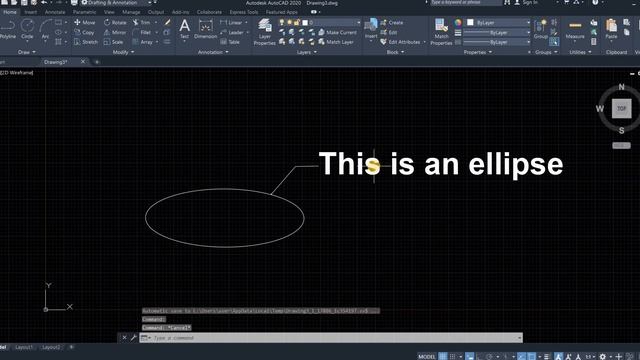
Task: Click Match Layer button
Action: tap(336, 42)
